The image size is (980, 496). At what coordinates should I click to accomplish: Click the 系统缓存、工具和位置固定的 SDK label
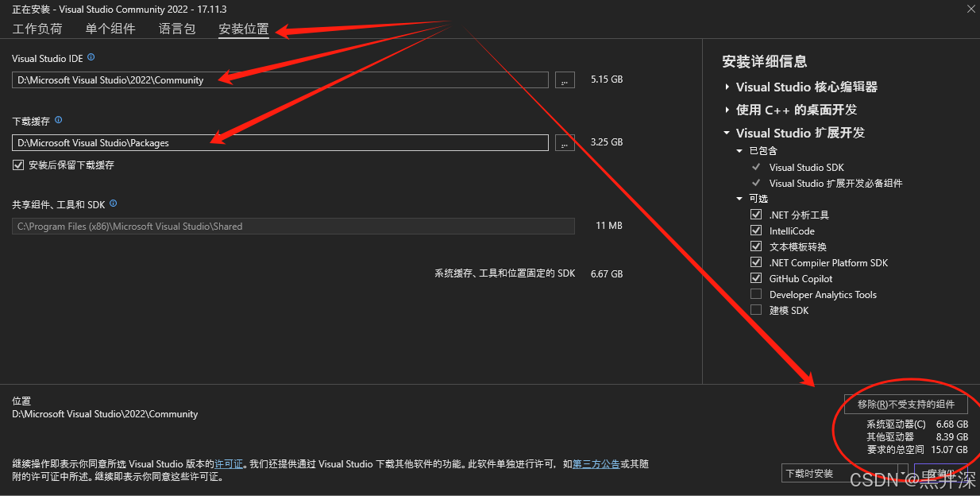[x=504, y=273]
